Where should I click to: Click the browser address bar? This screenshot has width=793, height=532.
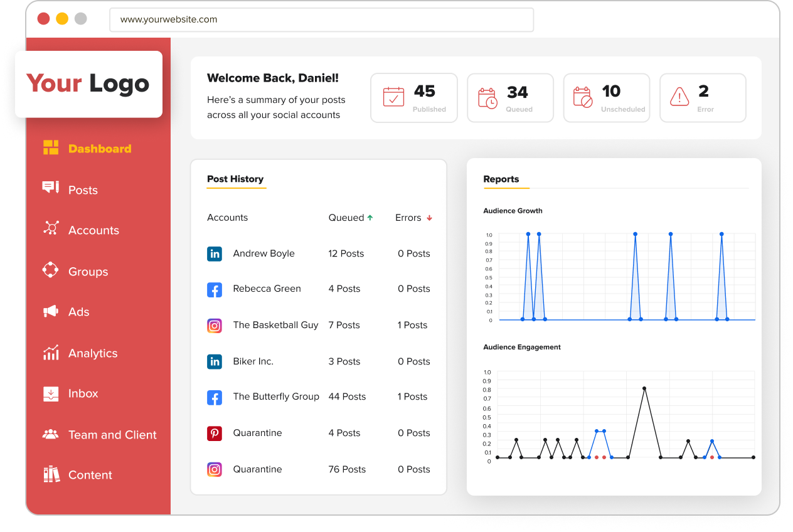tap(321, 19)
